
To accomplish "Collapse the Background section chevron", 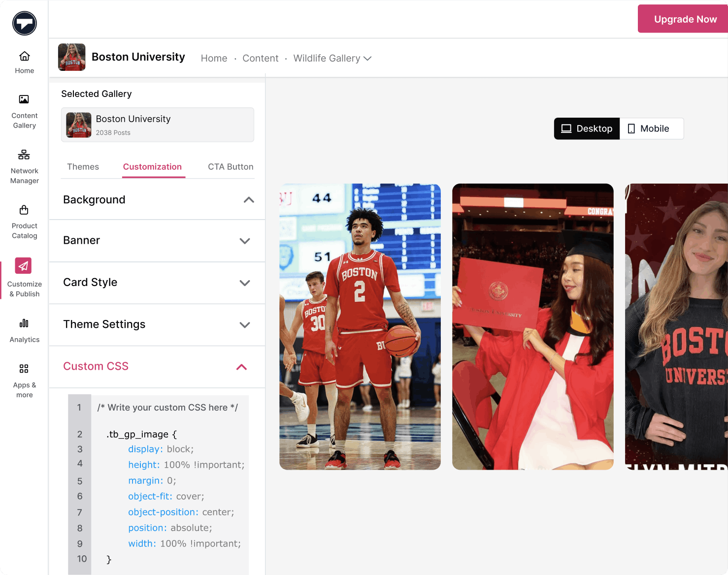I will click(x=249, y=200).
